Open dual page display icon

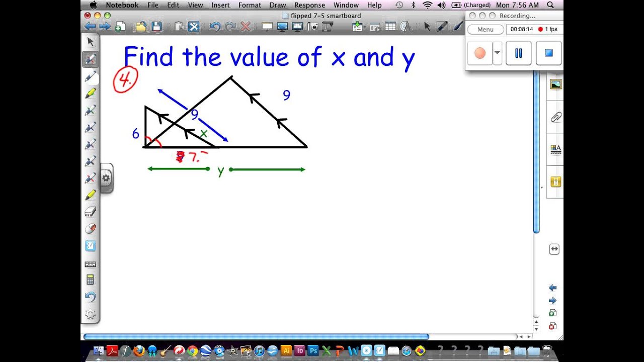[x=297, y=27]
